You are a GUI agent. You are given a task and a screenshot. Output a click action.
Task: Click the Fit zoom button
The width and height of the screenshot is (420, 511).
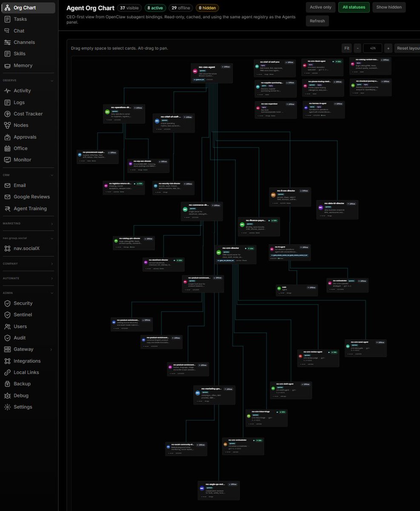[347, 48]
